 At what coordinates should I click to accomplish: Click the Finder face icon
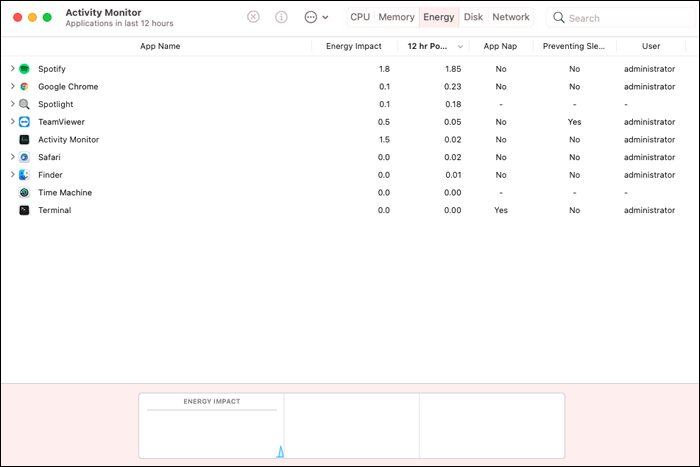pyautogui.click(x=25, y=175)
